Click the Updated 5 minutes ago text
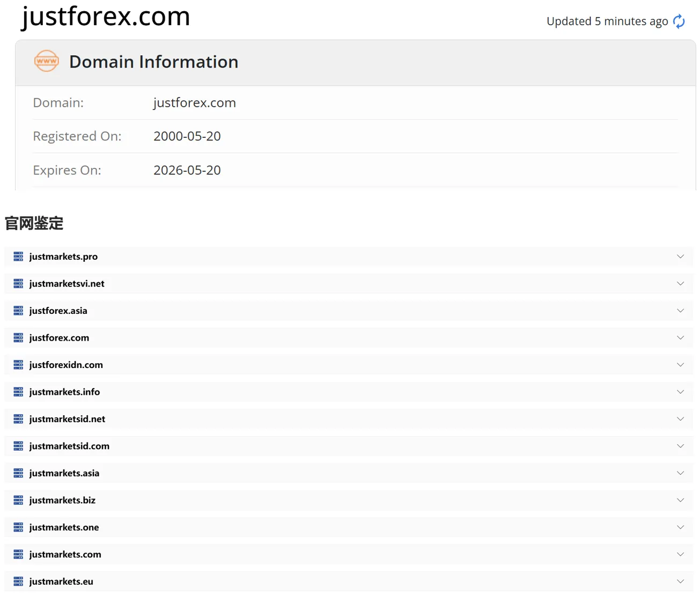The height and width of the screenshot is (596, 700). (x=607, y=21)
